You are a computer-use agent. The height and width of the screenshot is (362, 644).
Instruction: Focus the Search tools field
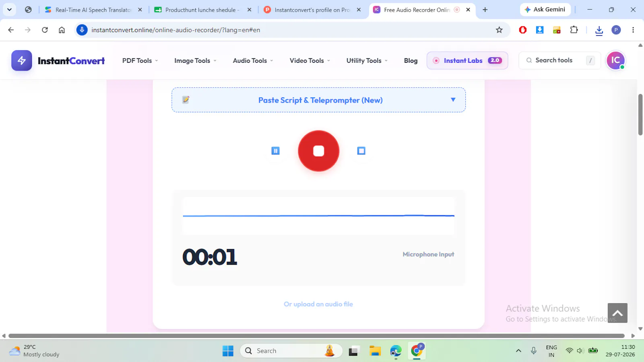click(559, 60)
